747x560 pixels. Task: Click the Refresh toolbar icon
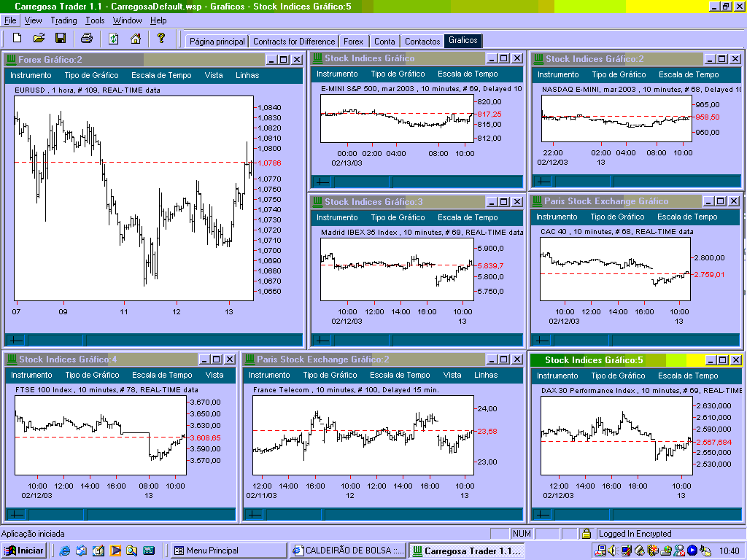(114, 38)
